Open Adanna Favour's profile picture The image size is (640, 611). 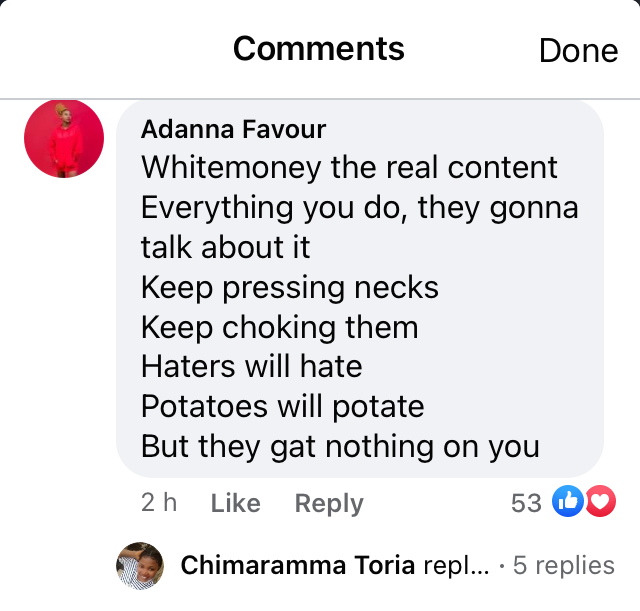click(64, 138)
